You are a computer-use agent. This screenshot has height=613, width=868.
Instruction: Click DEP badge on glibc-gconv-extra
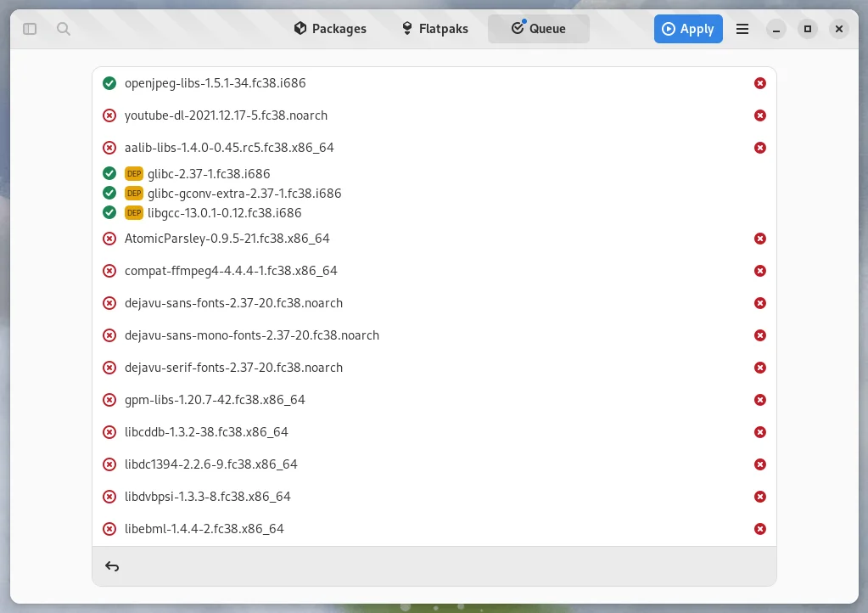[x=134, y=194]
